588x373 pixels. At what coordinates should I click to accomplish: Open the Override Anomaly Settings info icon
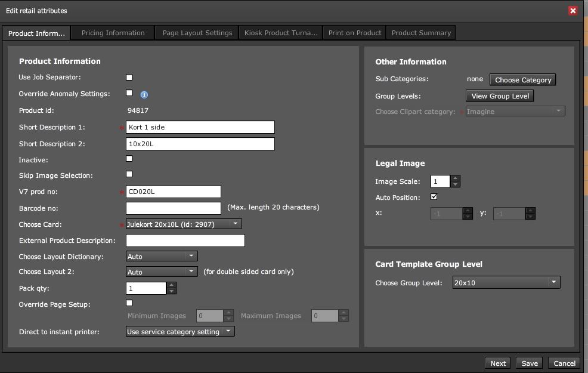click(x=144, y=94)
